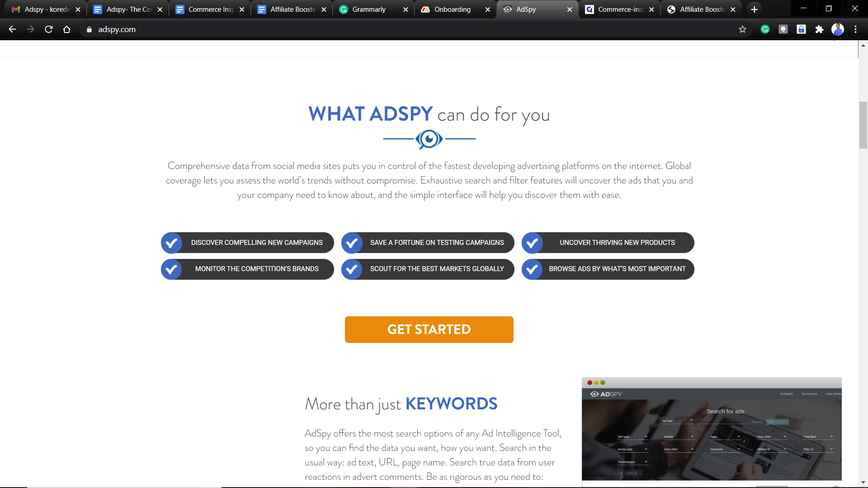This screenshot has width=868, height=488.
Task: Click the AdSpy preview thumbnail image
Action: (712, 429)
